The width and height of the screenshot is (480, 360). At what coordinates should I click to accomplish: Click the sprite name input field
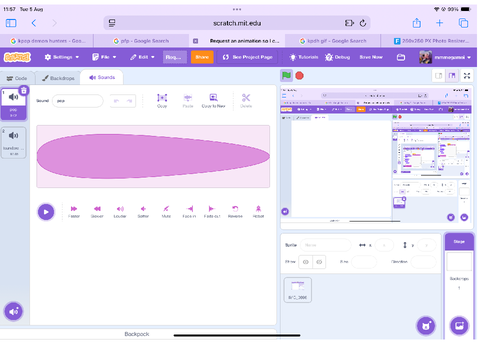pyautogui.click(x=326, y=245)
